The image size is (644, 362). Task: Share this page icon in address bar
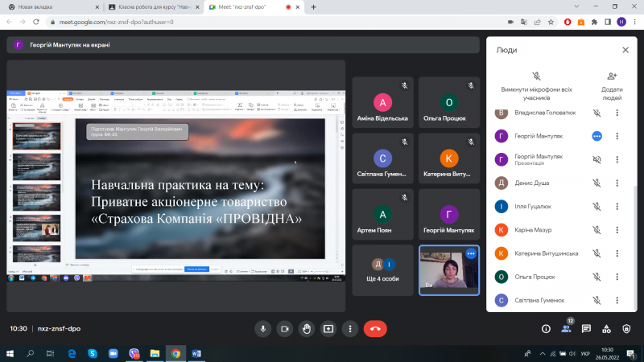[537, 23]
